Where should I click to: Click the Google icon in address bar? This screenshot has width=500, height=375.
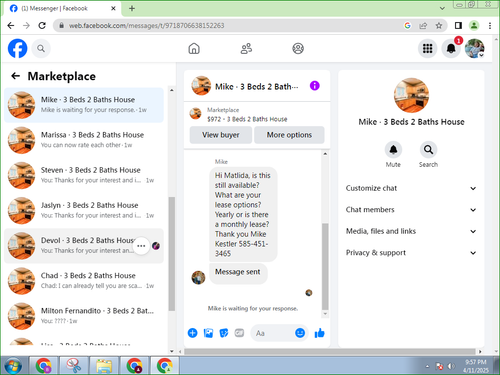coord(407,25)
